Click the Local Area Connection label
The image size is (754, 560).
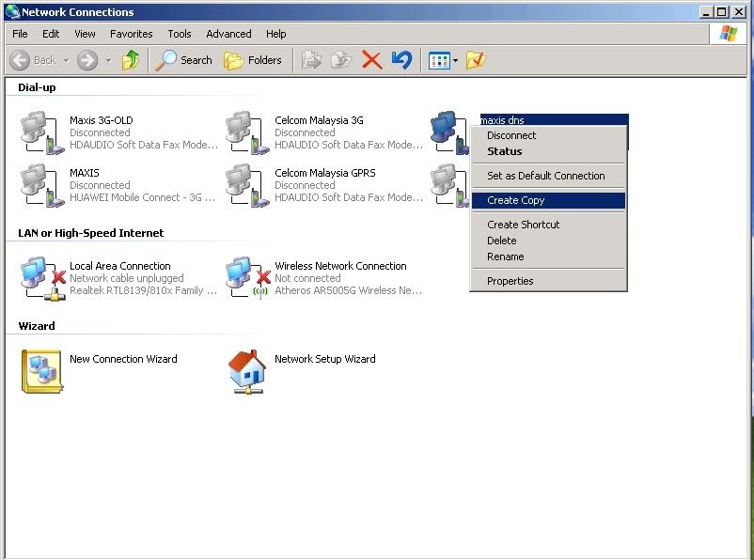click(x=120, y=266)
